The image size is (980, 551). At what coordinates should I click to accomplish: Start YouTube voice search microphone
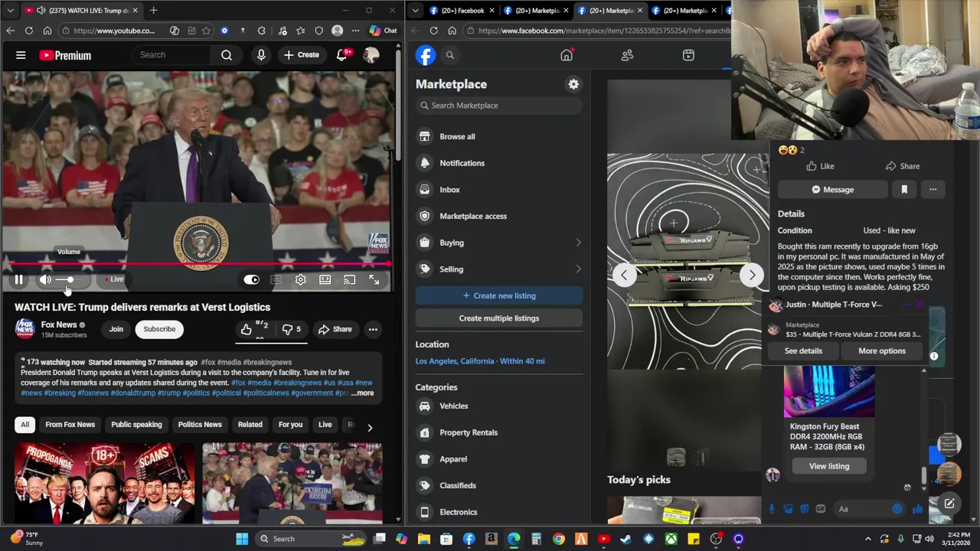[x=261, y=55]
